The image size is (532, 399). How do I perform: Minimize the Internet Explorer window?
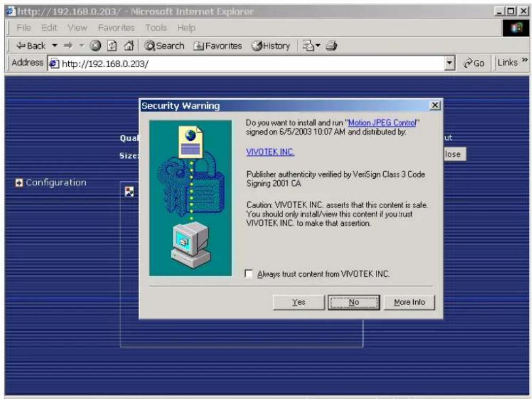click(x=499, y=12)
